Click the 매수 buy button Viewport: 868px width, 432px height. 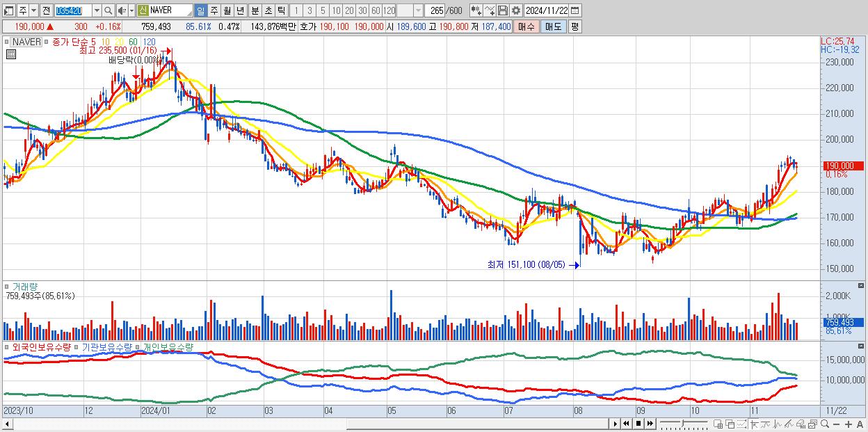tap(527, 26)
